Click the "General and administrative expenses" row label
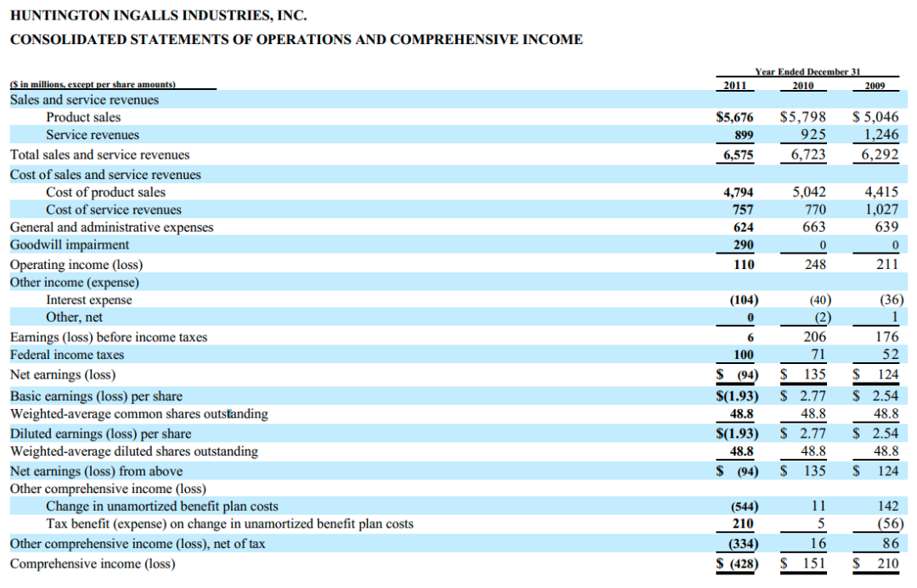The width and height of the screenshot is (917, 588). [x=112, y=227]
